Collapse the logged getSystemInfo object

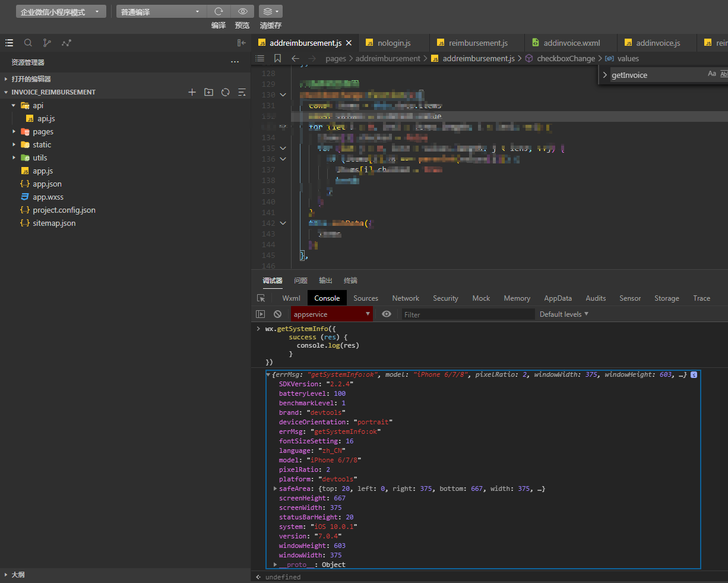click(268, 374)
